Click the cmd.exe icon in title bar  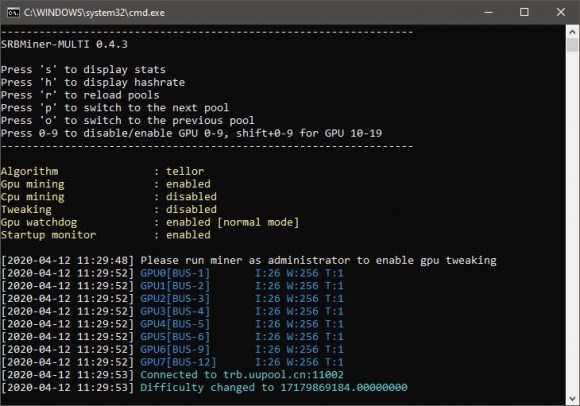[13, 13]
